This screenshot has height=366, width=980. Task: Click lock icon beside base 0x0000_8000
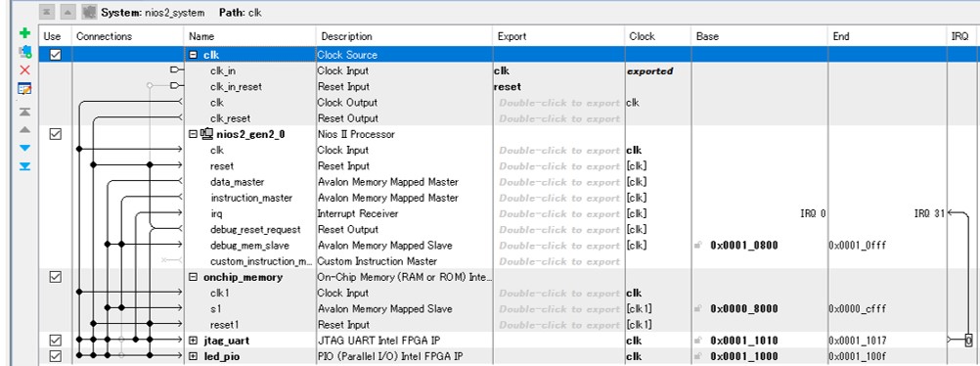698,309
